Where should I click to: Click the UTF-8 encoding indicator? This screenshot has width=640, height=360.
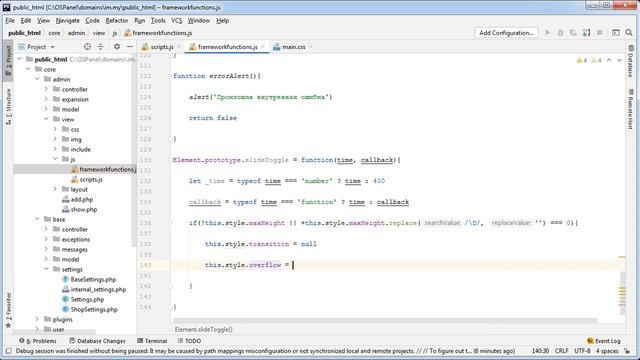(x=582, y=351)
